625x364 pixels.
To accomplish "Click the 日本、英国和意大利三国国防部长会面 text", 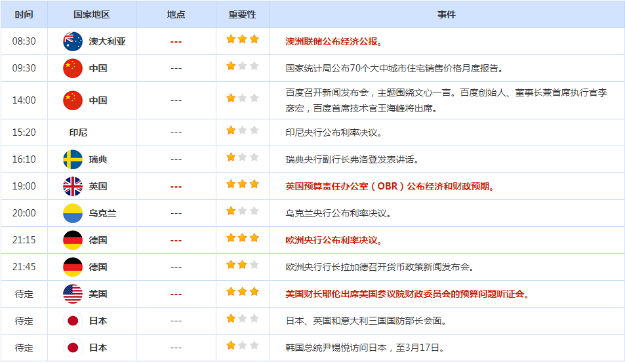I will (366, 321).
